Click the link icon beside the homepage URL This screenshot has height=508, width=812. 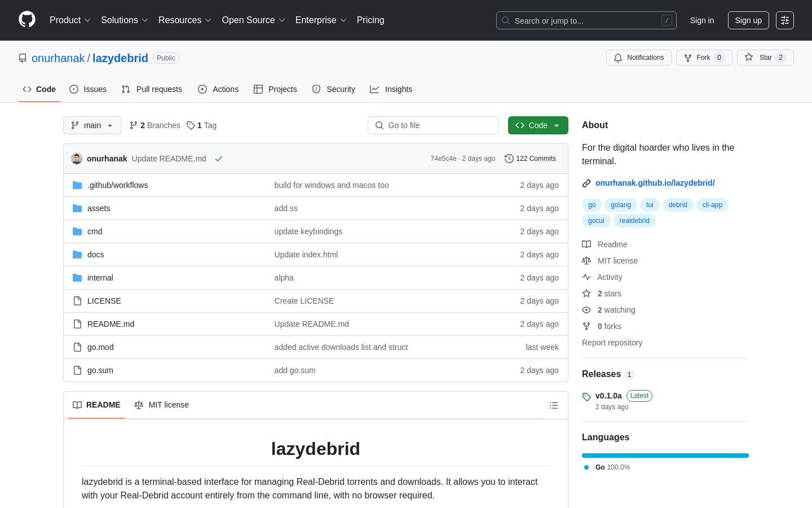(x=586, y=183)
